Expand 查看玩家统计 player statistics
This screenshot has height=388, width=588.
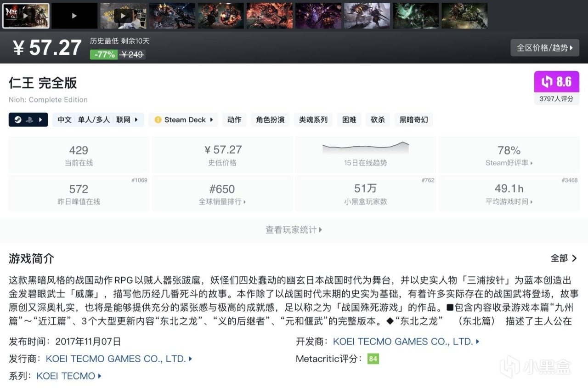click(294, 230)
